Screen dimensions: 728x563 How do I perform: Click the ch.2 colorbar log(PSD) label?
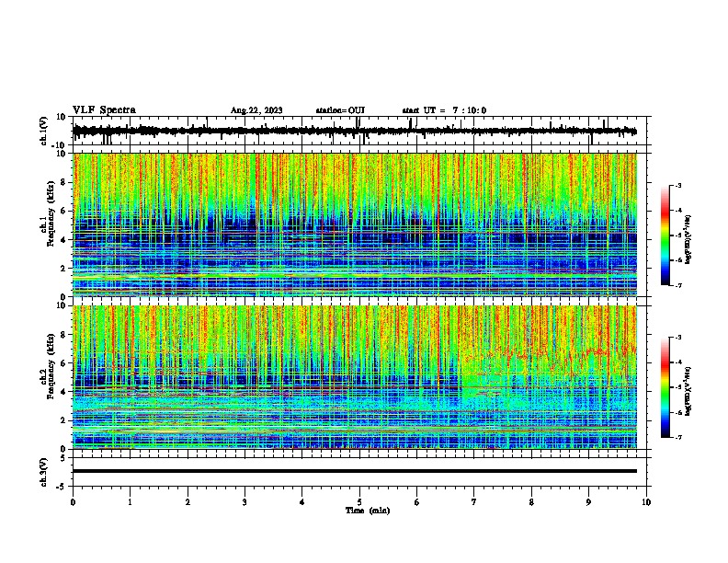688,392
